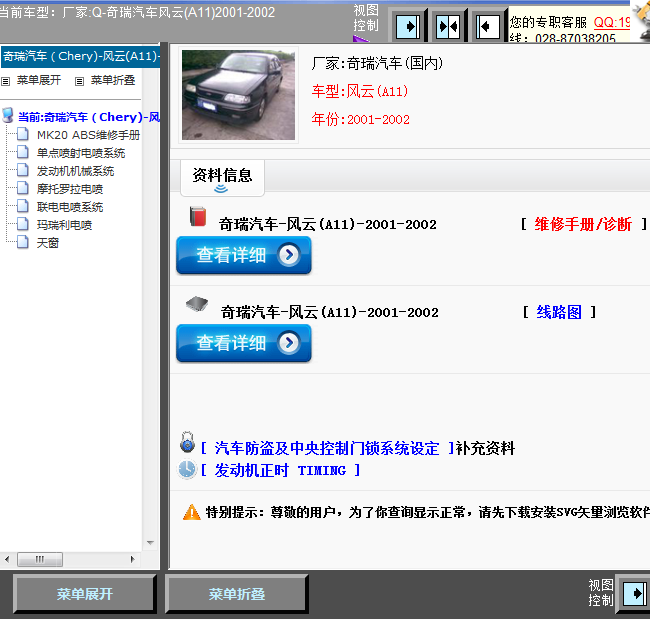Viewport: 650px width, 619px height.
Task: Open 发动机正时 TIMING link
Action: click(x=280, y=470)
